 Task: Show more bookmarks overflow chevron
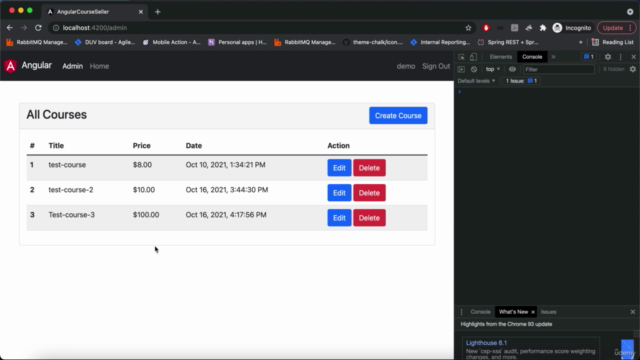(x=580, y=42)
